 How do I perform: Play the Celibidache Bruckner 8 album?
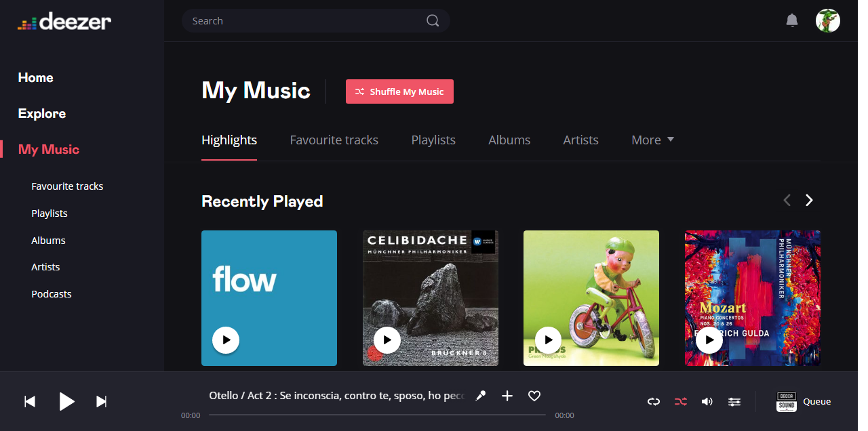pos(387,340)
